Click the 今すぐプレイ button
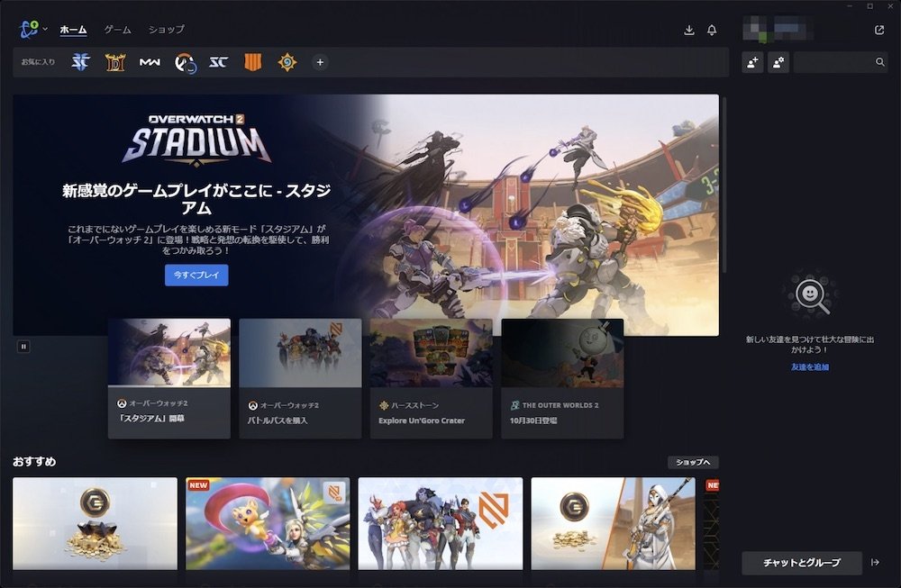The width and height of the screenshot is (901, 588). (x=196, y=275)
